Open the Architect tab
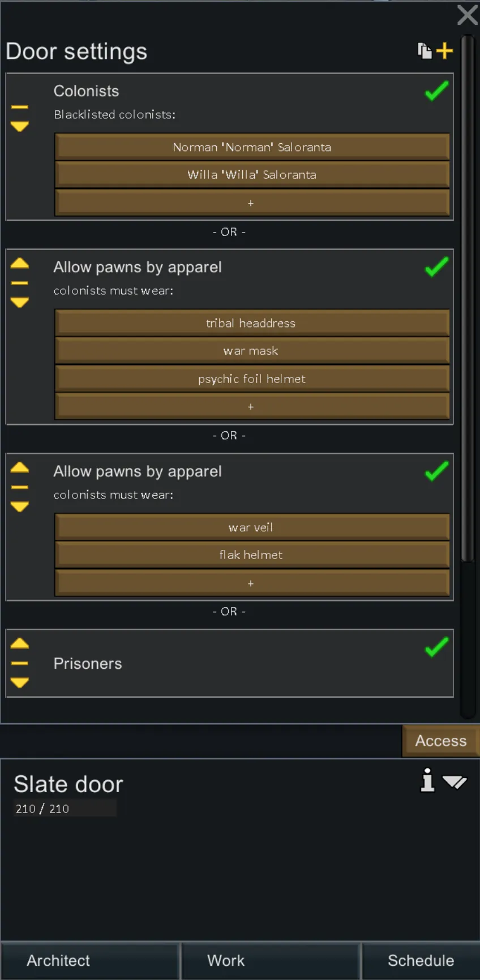Viewport: 480px width, 980px height. (x=58, y=961)
